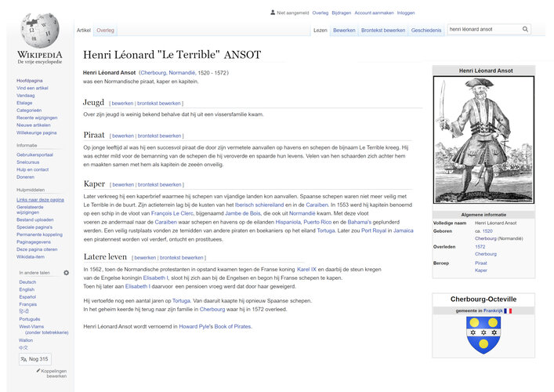This screenshot has width=554, height=392.
Task: Open the Etalage link
Action: [24, 103]
